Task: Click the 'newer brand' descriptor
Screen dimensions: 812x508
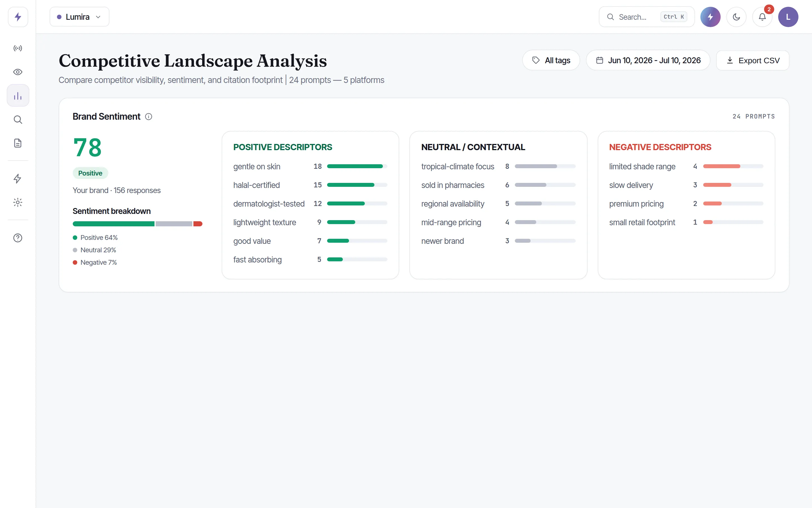Action: [442, 241]
